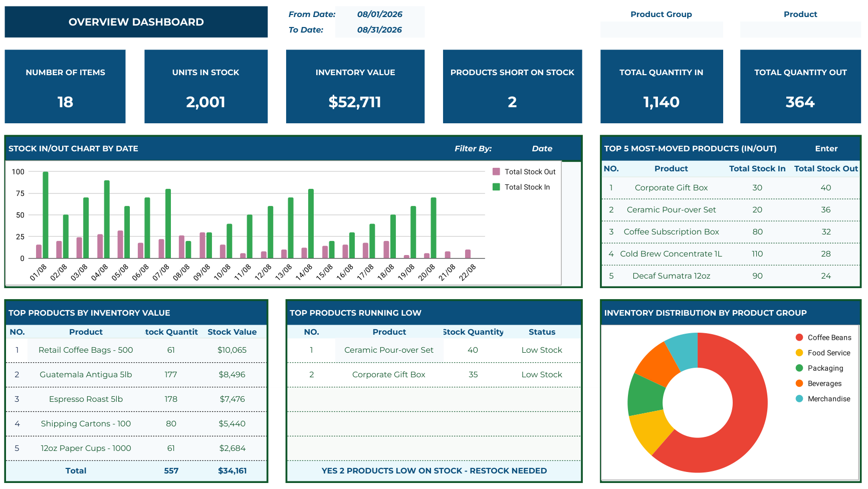Click the Overview Dashboard title banner
The height and width of the screenshot is (489, 868).
[136, 22]
